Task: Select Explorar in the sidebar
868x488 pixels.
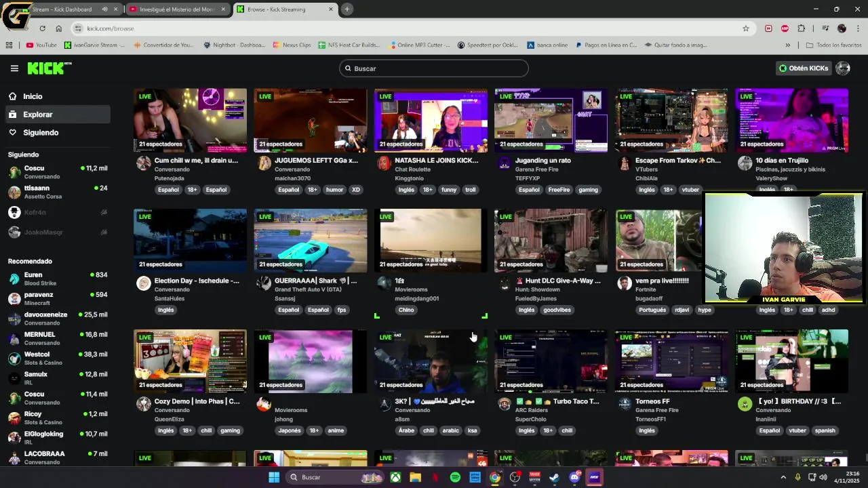Action: (x=57, y=115)
